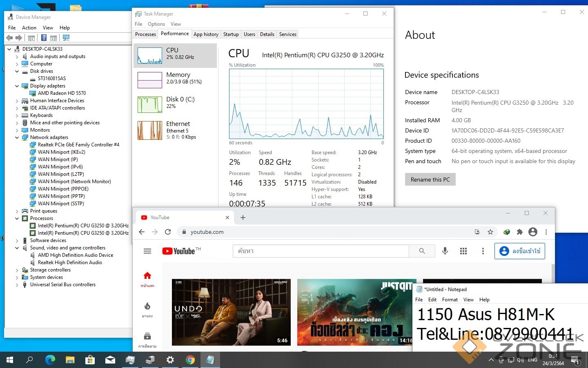Expand Universal Serial Bus controllers
This screenshot has height=368, width=588.
click(17, 285)
